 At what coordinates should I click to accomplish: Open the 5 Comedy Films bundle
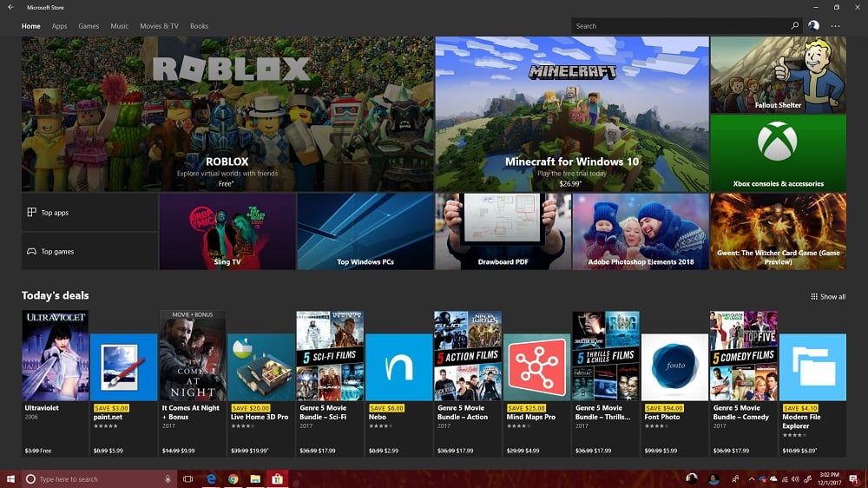coord(744,355)
